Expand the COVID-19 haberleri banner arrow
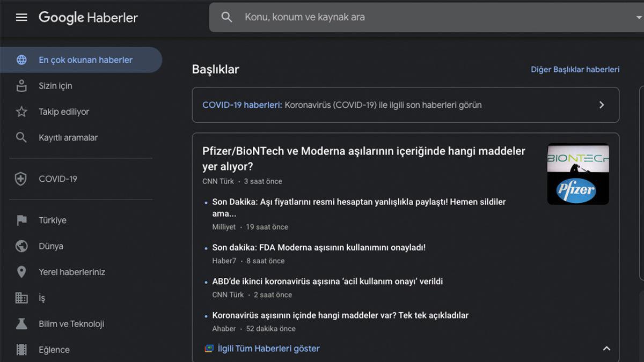The image size is (644, 362). tap(602, 105)
